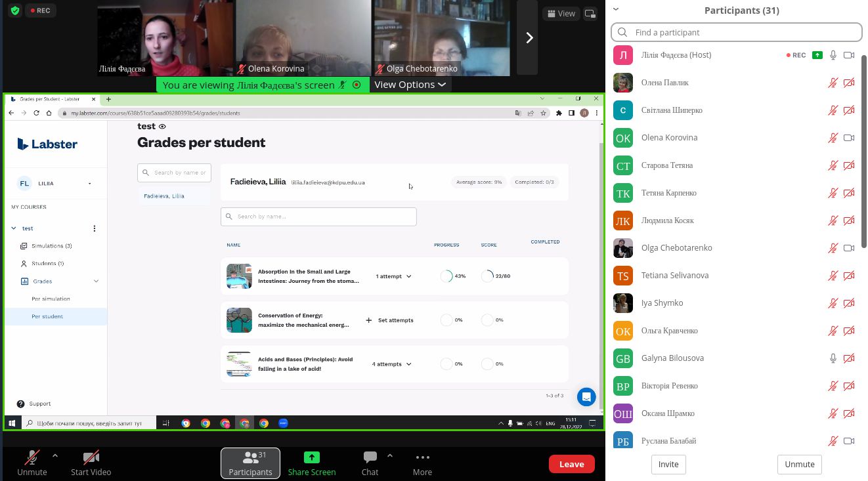Click the green Share Screen icon

(311, 457)
